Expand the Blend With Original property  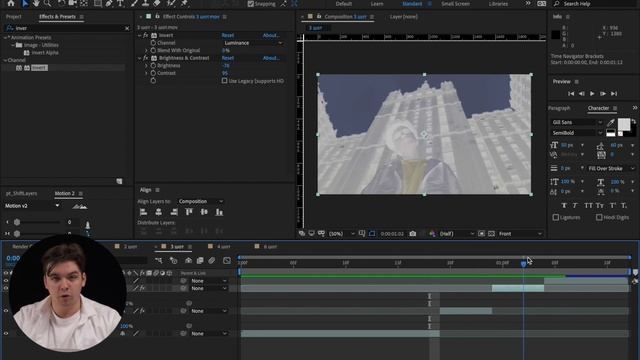[146, 50]
